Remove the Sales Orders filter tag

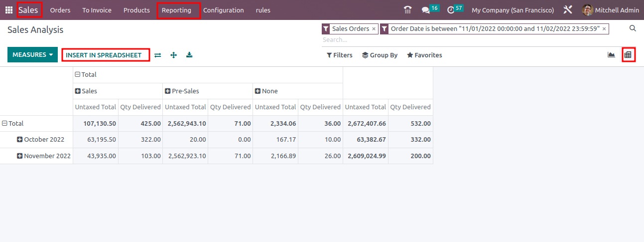coord(374,29)
